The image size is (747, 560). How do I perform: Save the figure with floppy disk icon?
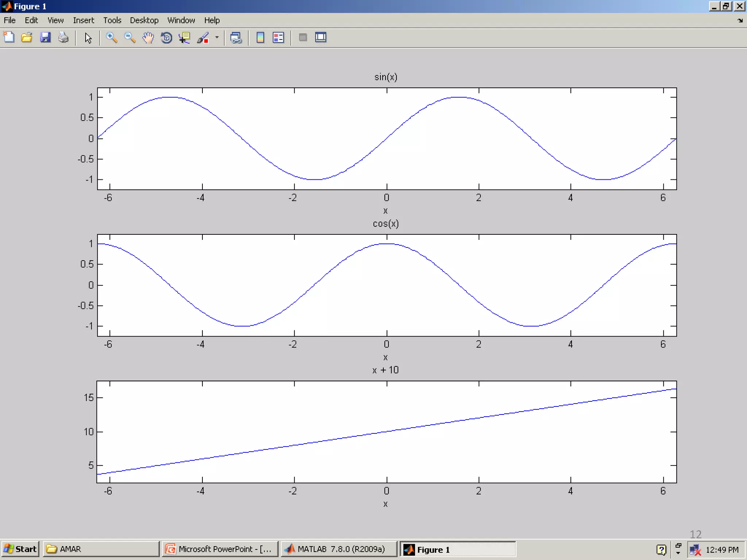pos(45,38)
